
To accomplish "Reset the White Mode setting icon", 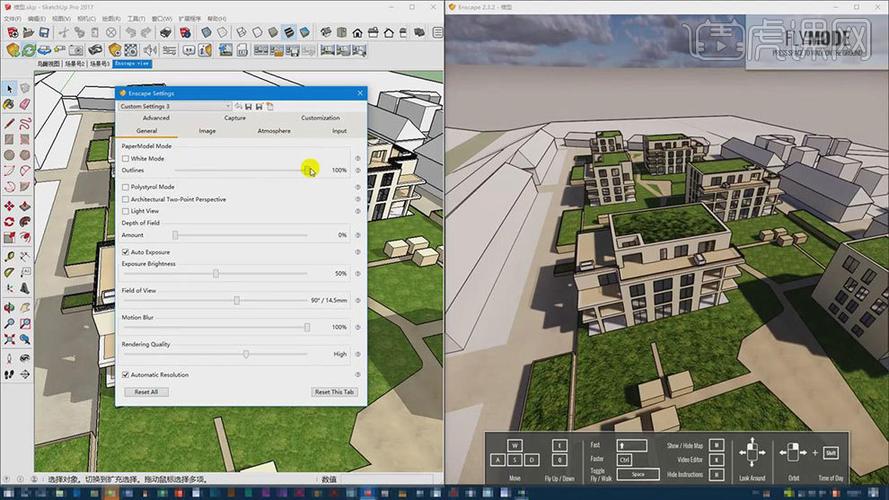I will tap(358, 159).
